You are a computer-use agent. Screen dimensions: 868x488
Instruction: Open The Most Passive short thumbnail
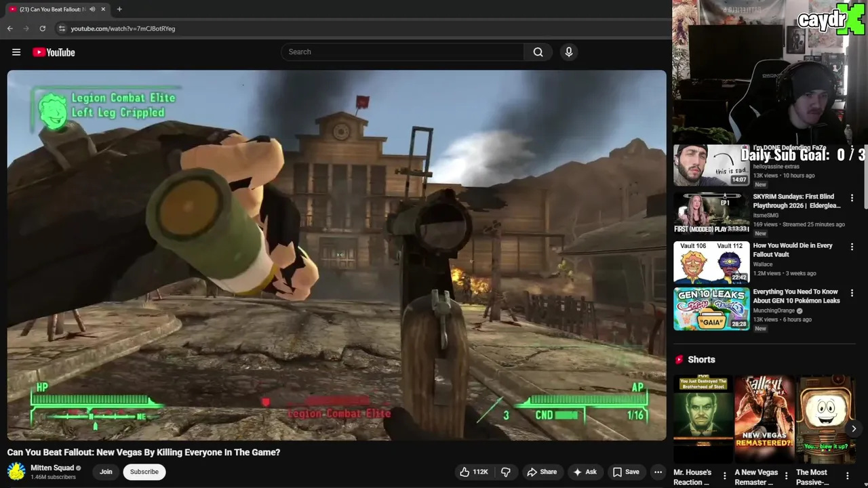(826, 420)
